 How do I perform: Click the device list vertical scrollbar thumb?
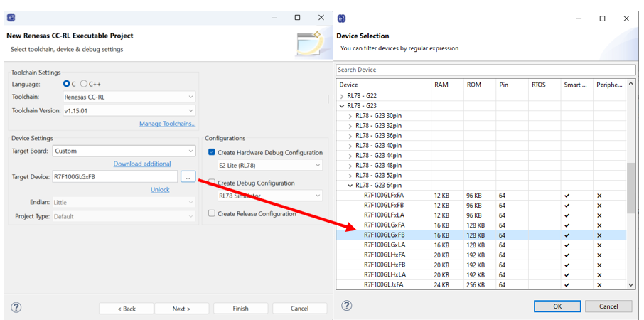631,188
